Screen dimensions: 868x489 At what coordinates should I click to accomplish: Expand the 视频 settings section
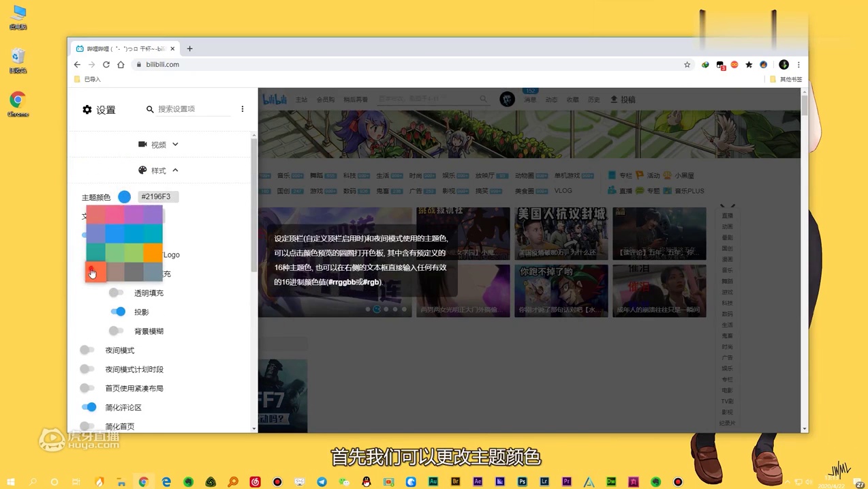(x=158, y=145)
